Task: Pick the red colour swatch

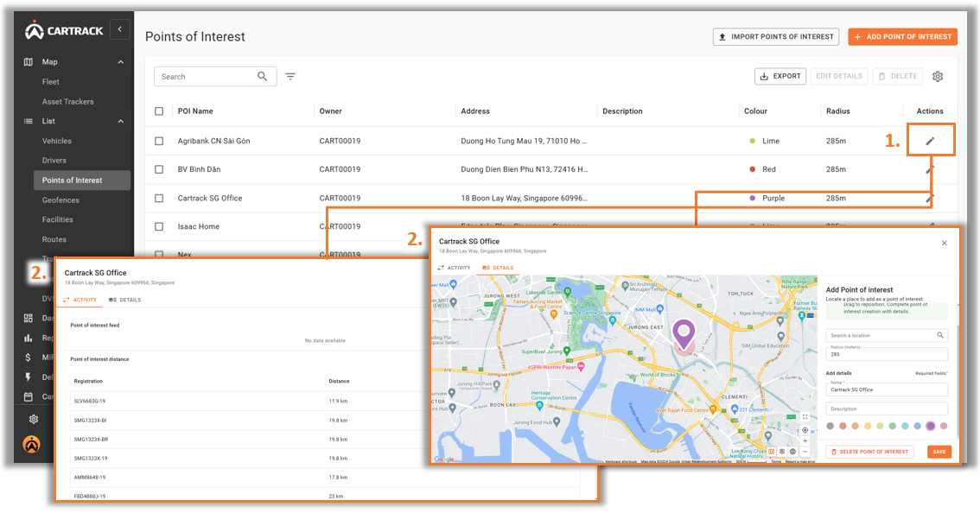Action: [843, 426]
